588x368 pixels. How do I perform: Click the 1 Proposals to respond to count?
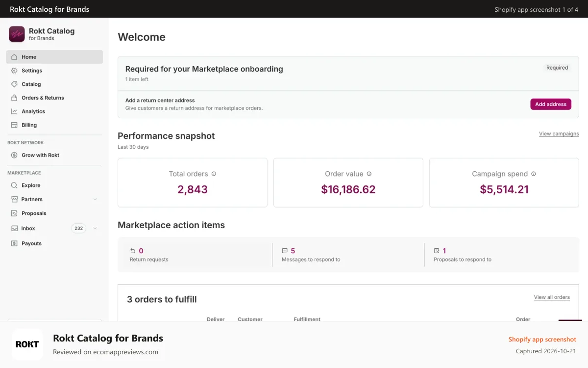click(444, 251)
